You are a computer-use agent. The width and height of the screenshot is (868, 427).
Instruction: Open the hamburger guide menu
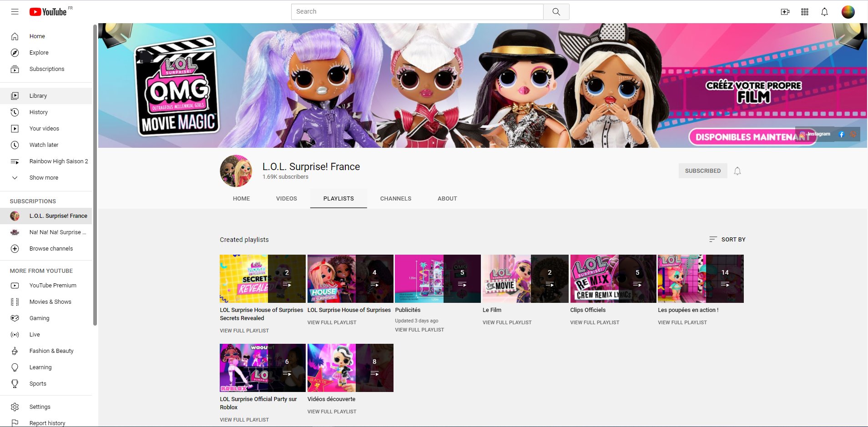(x=15, y=12)
